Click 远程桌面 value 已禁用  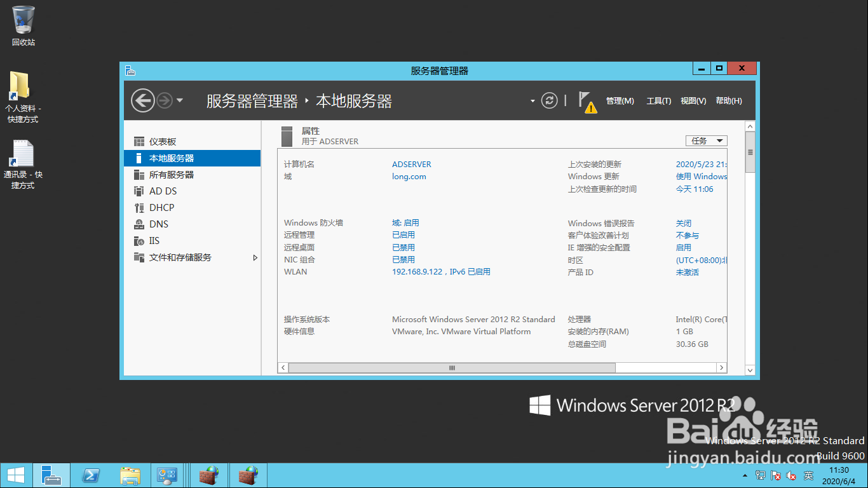pos(403,247)
